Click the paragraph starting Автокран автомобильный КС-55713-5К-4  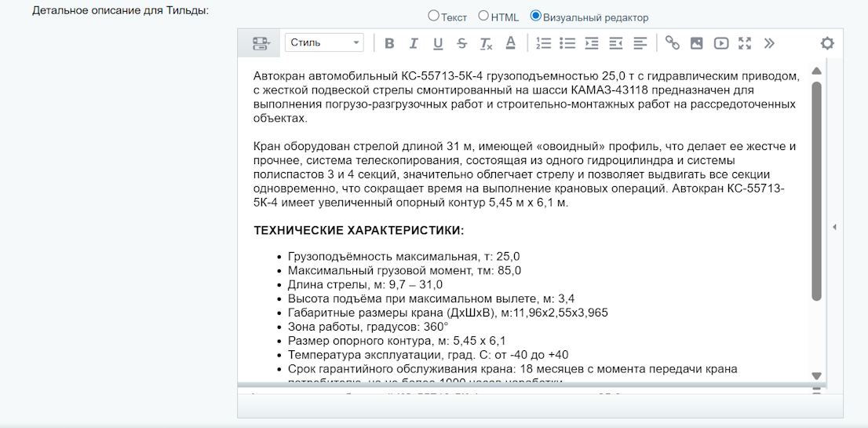pos(527,97)
